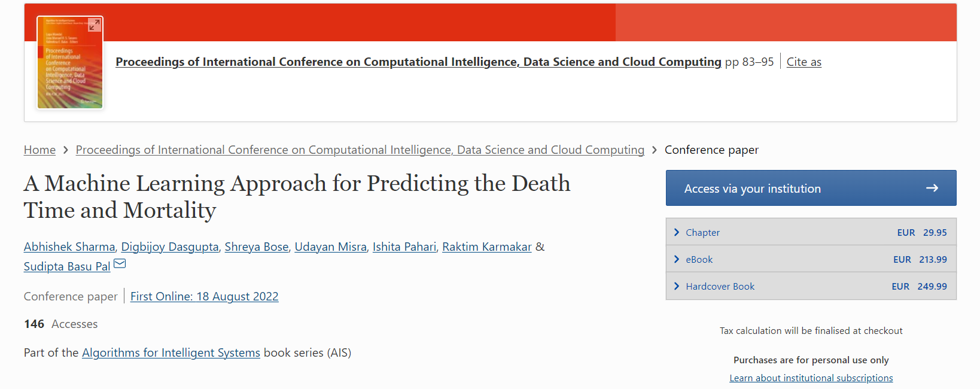Screen dimensions: 980x389
Task: Open Udayan Misra's author link
Action: [x=330, y=247]
